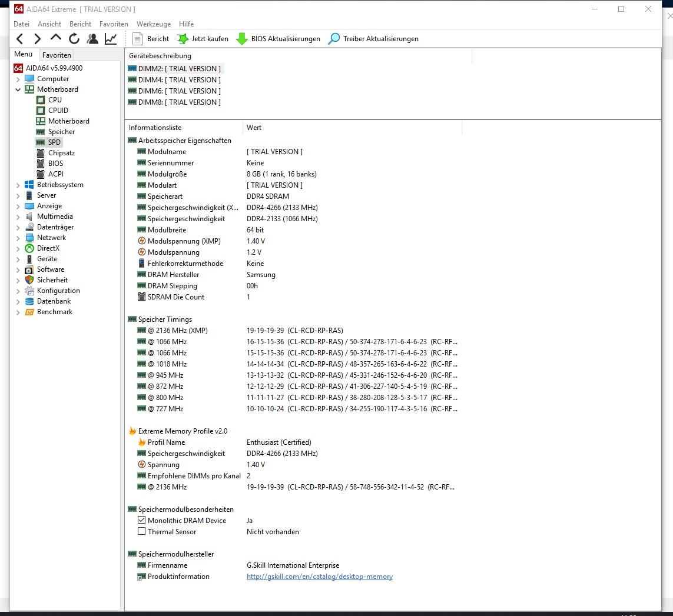This screenshot has width=673, height=616.
Task: Open Treiber Aktualisierungen from the toolbar
Action: click(x=373, y=39)
